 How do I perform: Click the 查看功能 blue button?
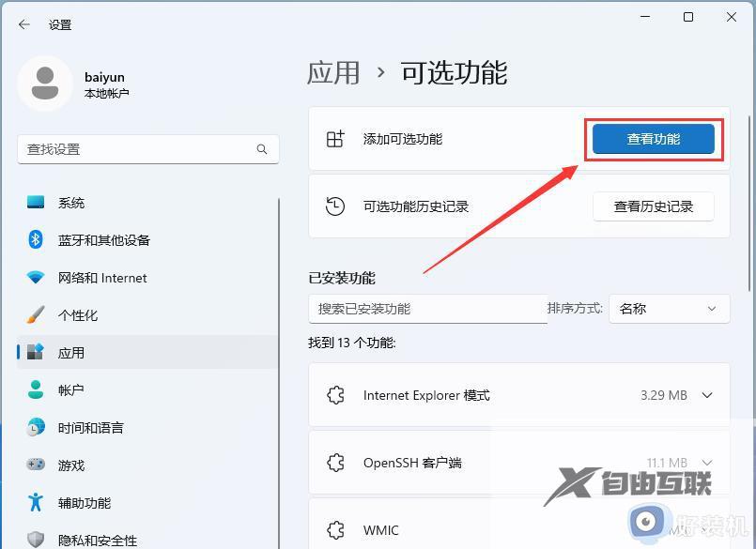pos(653,137)
